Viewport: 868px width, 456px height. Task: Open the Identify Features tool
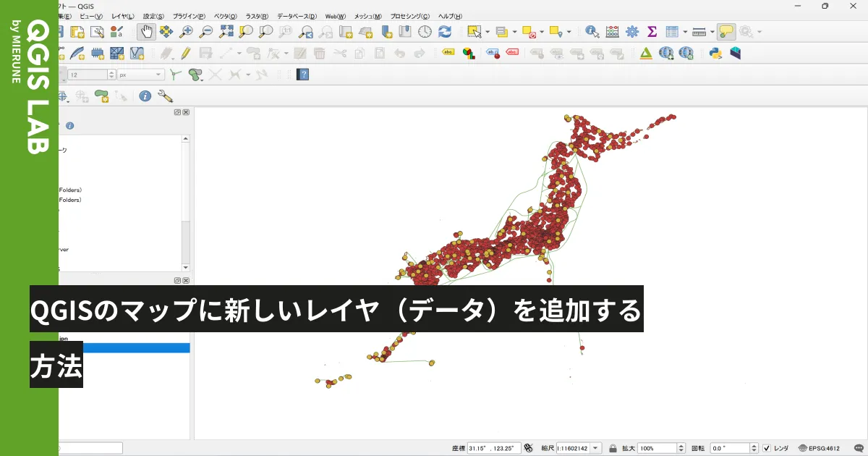coord(592,32)
